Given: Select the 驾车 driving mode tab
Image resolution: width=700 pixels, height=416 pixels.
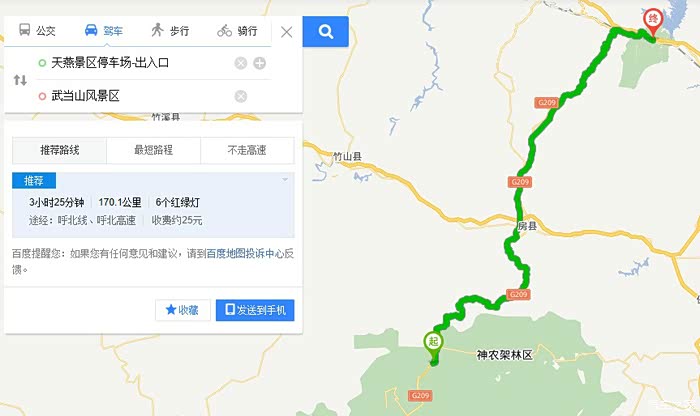Looking at the screenshot, I should pyautogui.click(x=104, y=30).
